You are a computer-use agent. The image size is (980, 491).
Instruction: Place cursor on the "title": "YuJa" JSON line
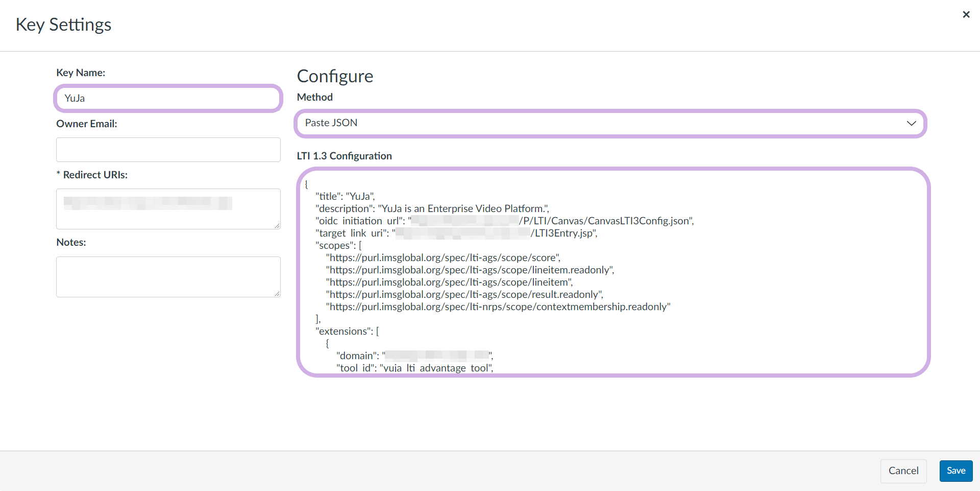pyautogui.click(x=345, y=196)
